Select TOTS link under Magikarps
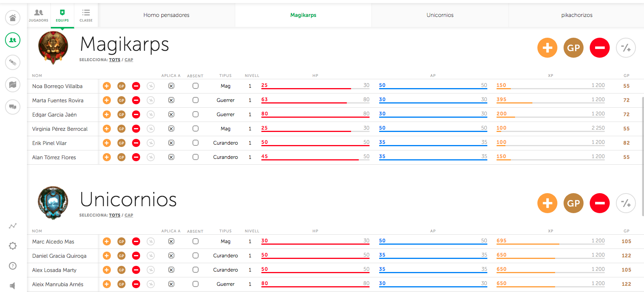Image resolution: width=644 pixels, height=292 pixels. pos(114,60)
